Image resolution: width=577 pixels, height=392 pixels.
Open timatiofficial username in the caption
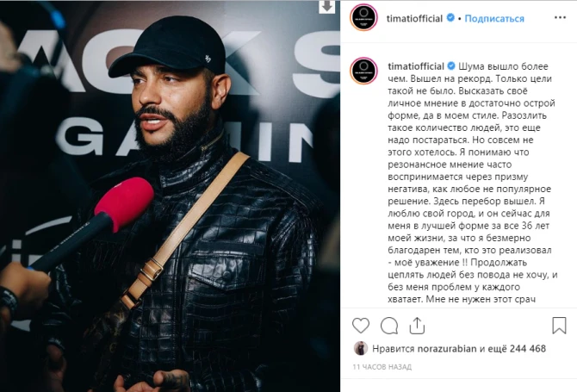point(416,66)
